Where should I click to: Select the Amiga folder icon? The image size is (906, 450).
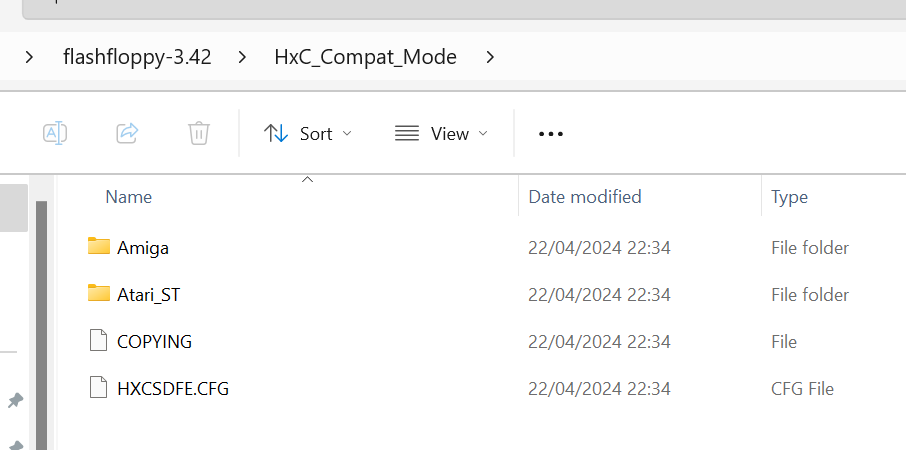pos(99,246)
